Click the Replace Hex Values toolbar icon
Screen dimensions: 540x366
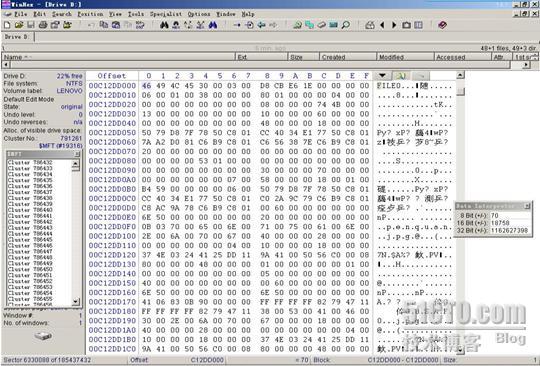pos(200,25)
